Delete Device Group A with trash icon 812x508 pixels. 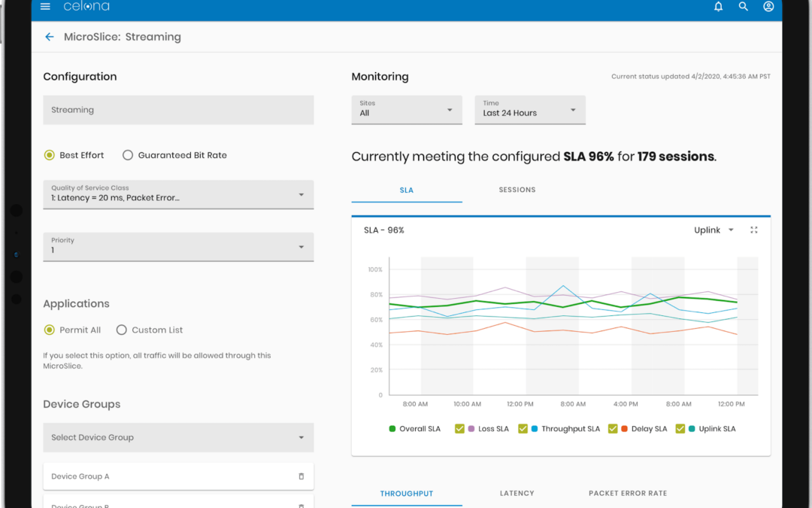pos(301,476)
